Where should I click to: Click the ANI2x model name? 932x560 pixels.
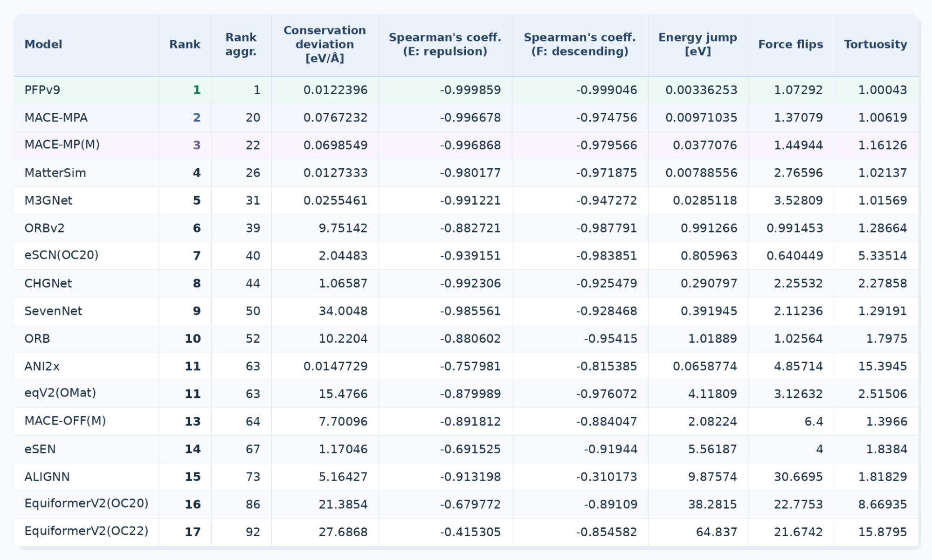42,366
